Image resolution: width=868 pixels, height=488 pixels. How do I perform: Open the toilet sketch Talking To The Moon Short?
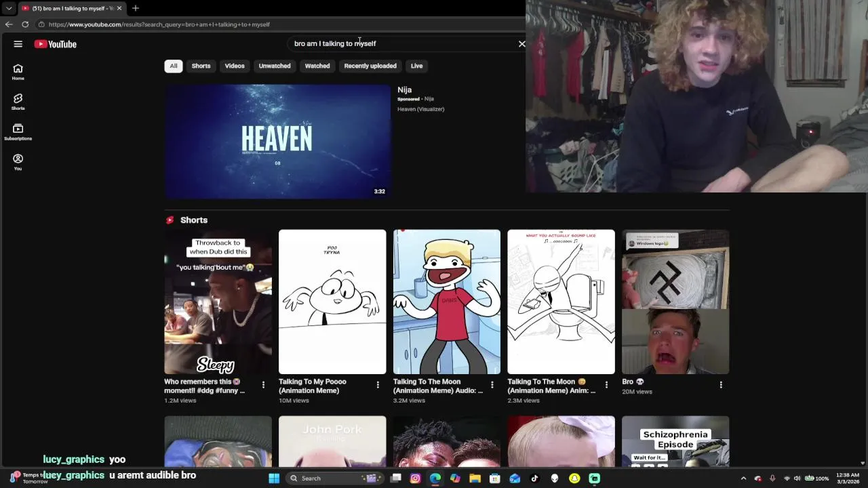point(561,302)
